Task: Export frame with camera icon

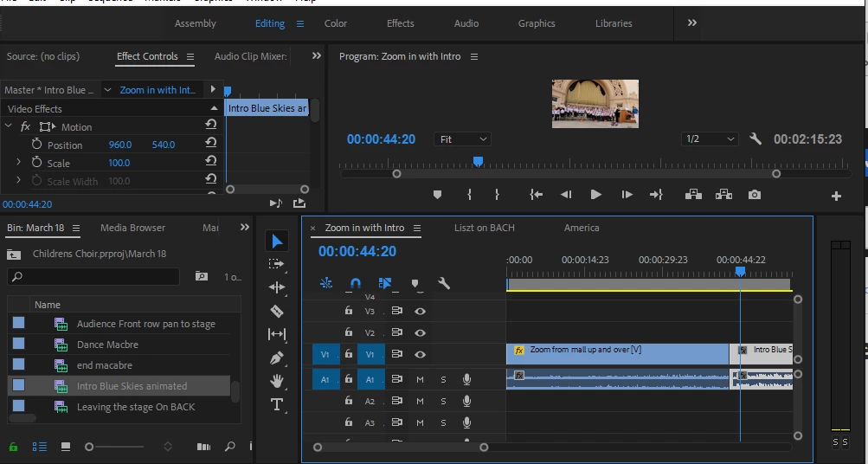Action: pos(755,195)
